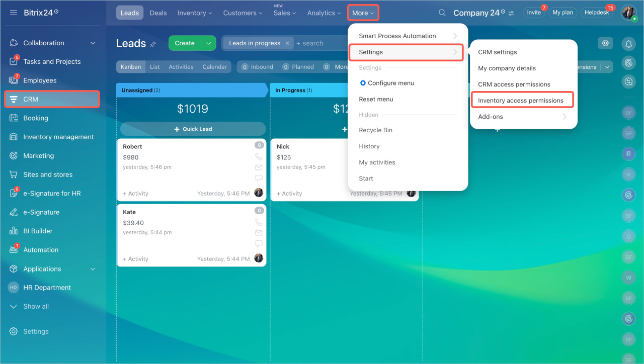Viewport: 644px width, 364px height.
Task: Switch to the List view tab
Action: (x=155, y=67)
